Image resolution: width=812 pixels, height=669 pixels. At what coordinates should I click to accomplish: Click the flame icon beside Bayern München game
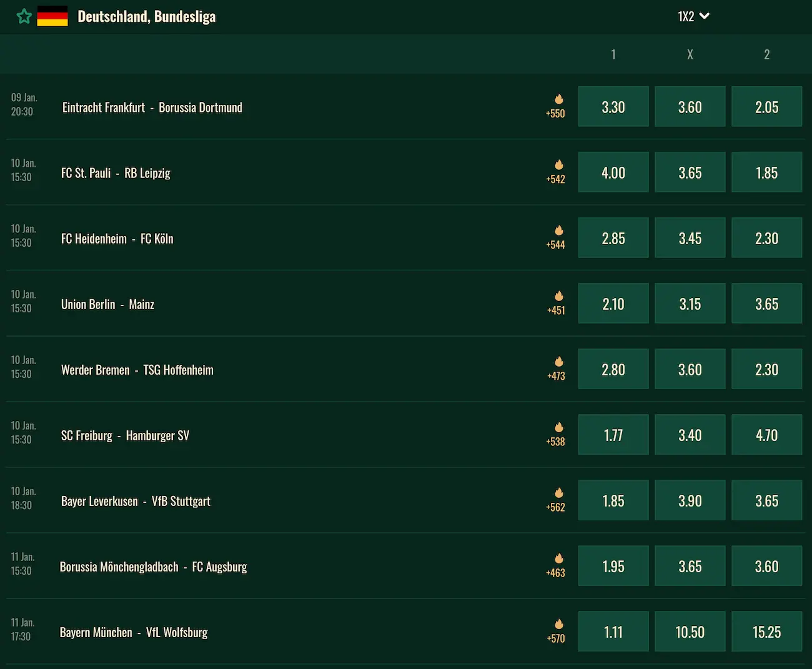pyautogui.click(x=558, y=625)
